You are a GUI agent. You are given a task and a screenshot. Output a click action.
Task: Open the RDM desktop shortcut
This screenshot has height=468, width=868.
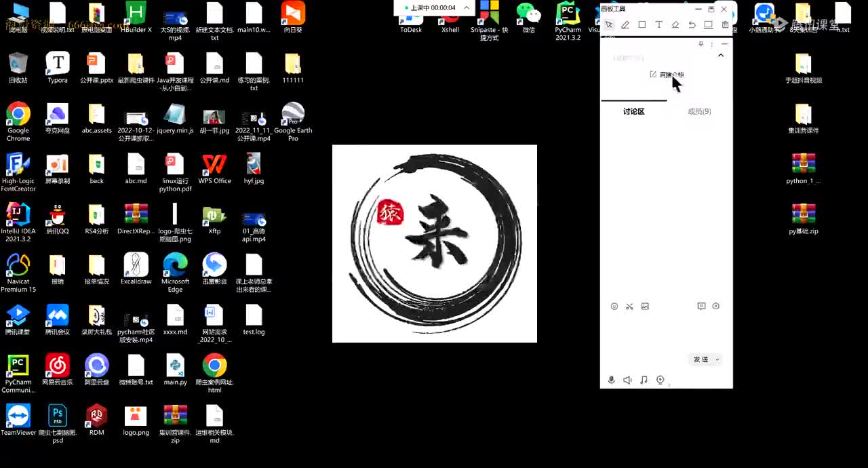pyautogui.click(x=96, y=420)
